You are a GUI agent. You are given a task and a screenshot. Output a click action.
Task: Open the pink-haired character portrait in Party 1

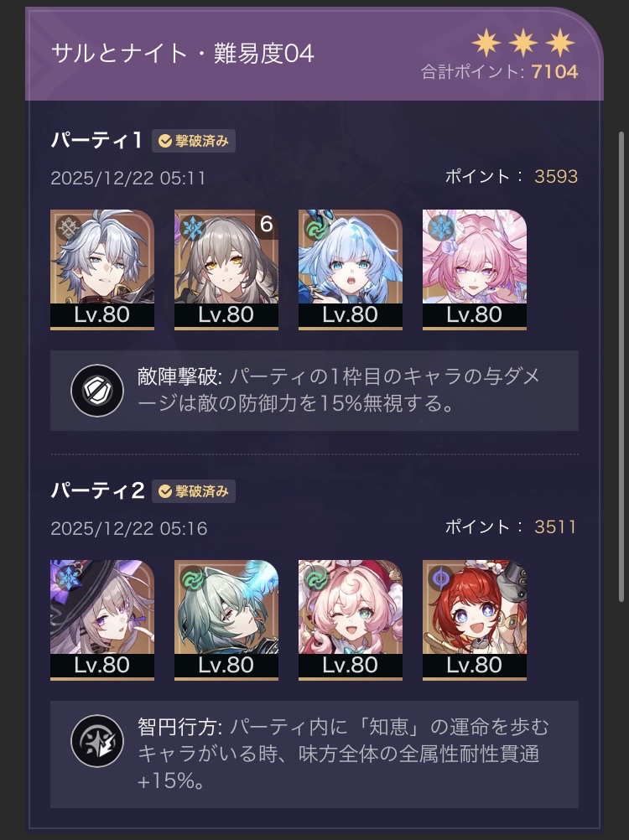pos(475,269)
